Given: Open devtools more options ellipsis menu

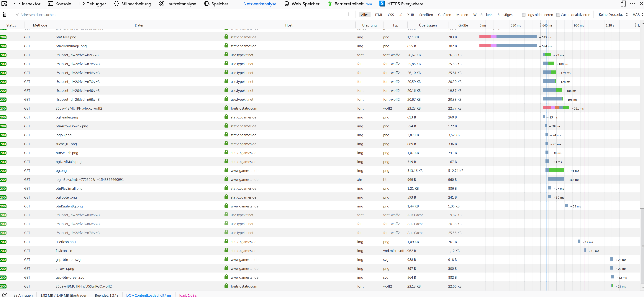Looking at the screenshot, I should tap(632, 4).
